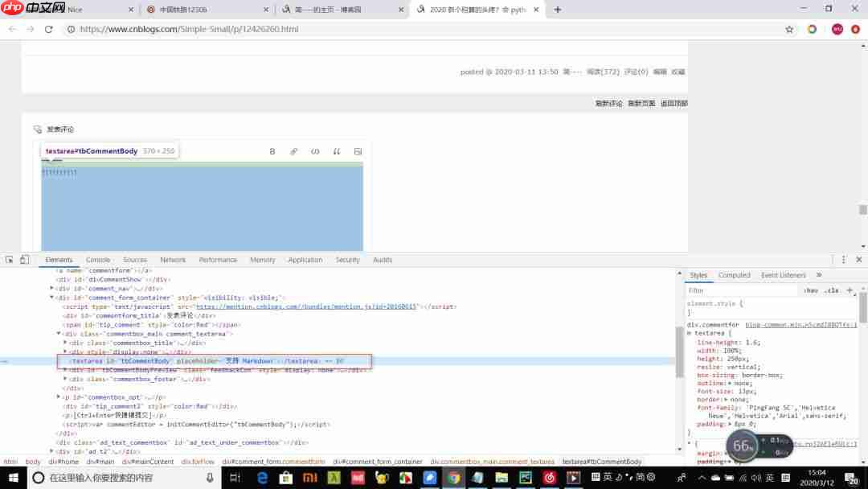The height and width of the screenshot is (489, 868).
Task: Expand the p id commentbox_opt node
Action: click(59, 397)
